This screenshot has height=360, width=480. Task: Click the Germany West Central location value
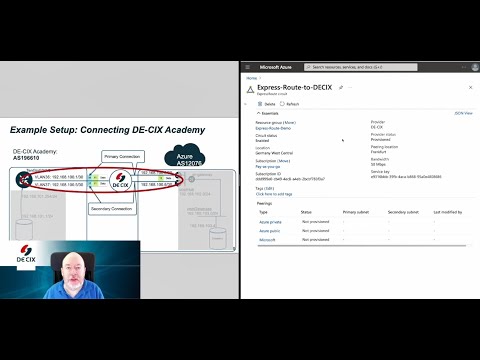point(274,153)
